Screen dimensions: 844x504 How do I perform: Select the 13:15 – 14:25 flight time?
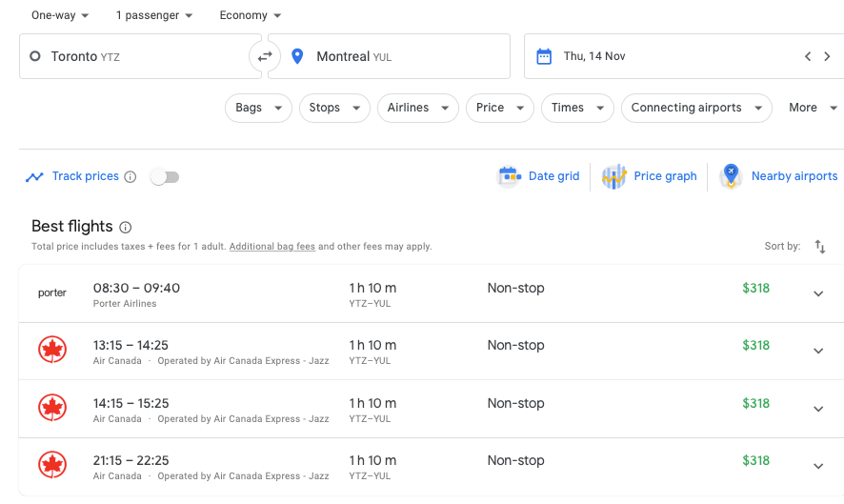[x=131, y=345]
